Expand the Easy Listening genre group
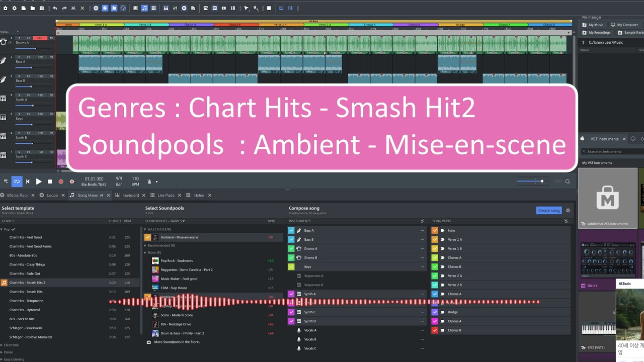 (2, 359)
